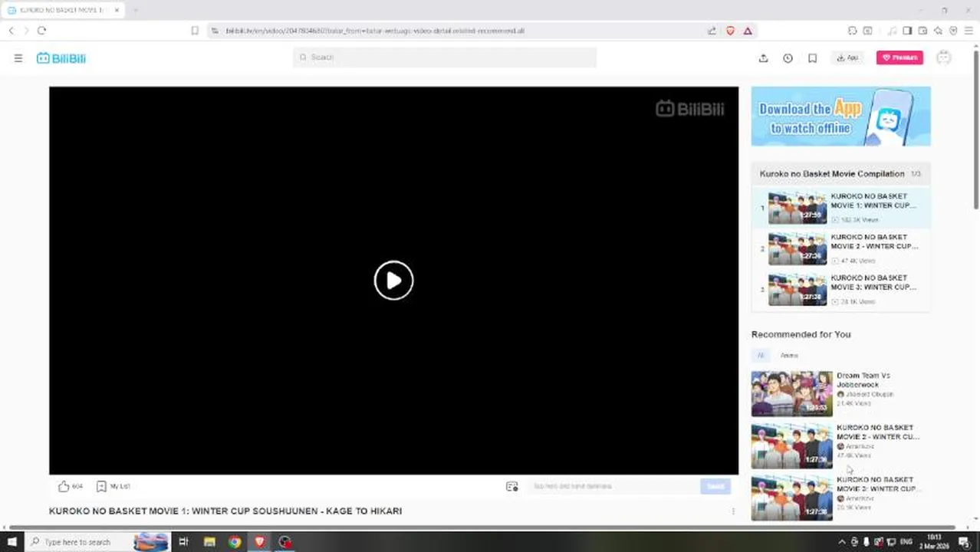Open the browser extensions puzzle icon
The image size is (980, 552).
click(852, 31)
